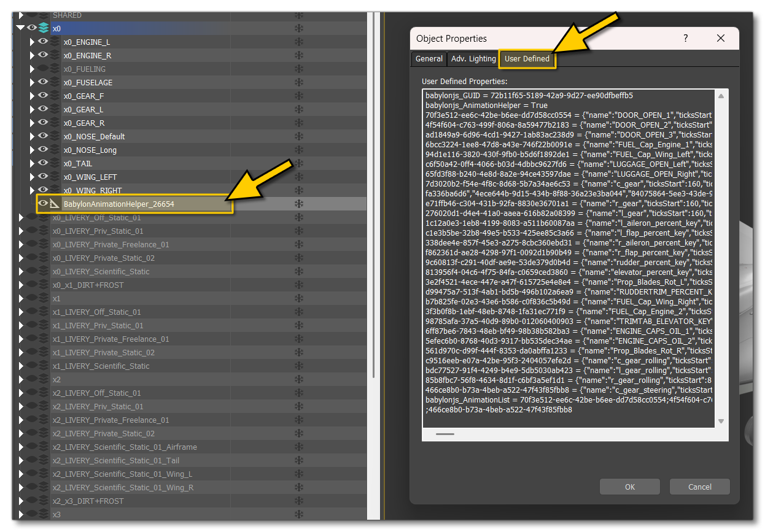Switch to the General tab

[x=429, y=58]
